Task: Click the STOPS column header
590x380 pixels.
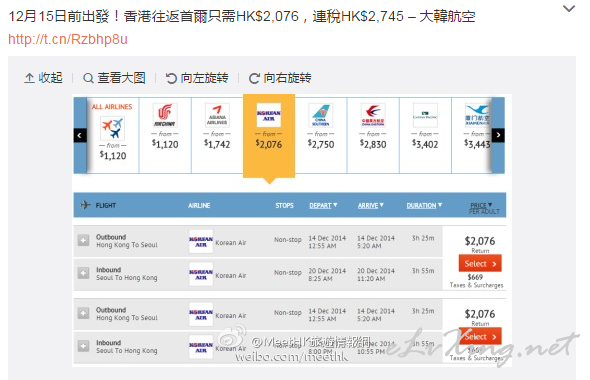Action: point(284,205)
